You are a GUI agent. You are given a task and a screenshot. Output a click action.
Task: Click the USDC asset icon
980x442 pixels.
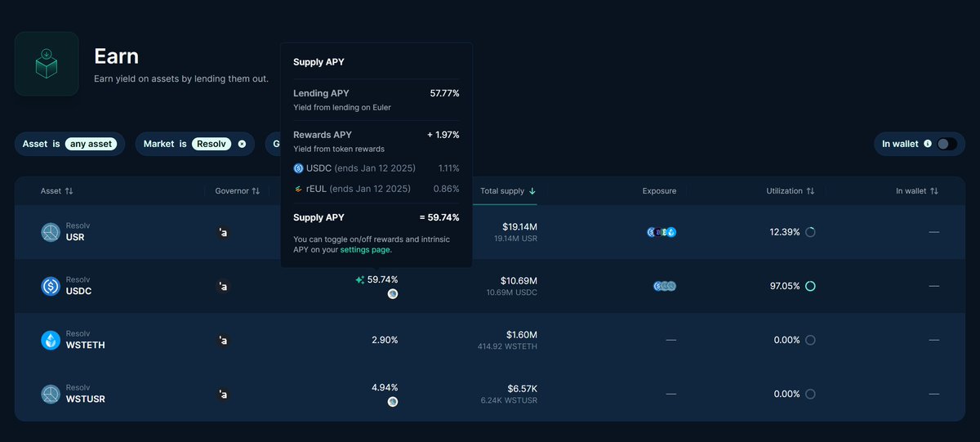pyautogui.click(x=51, y=286)
